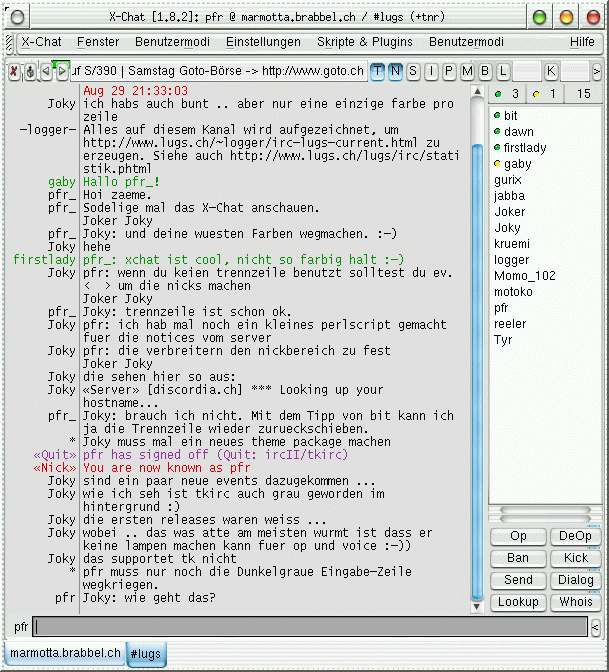Click the detach window icon beside the X
This screenshot has width=609, height=672.
[x=30, y=71]
